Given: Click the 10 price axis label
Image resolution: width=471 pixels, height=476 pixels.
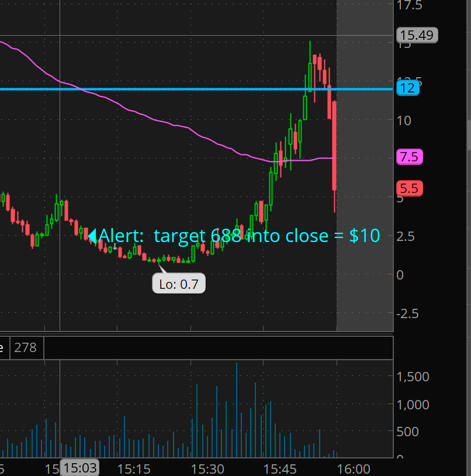Looking at the screenshot, I should 404,121.
